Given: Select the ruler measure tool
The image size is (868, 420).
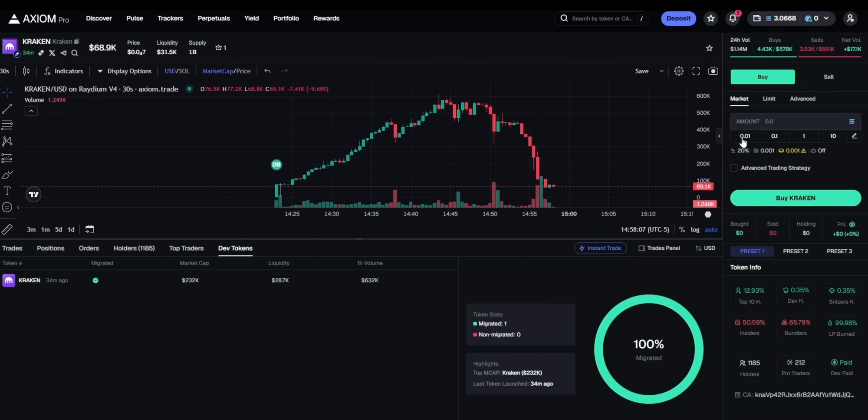Looking at the screenshot, I should point(7,229).
